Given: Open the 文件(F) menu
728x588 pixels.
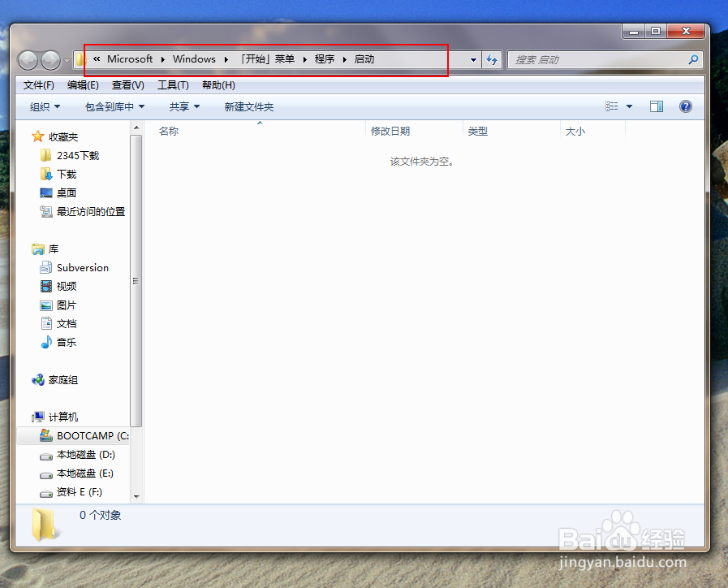Looking at the screenshot, I should pos(38,85).
